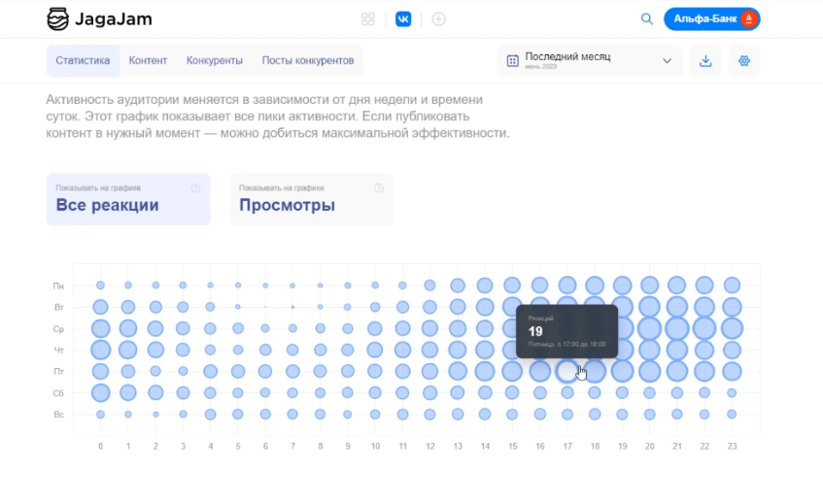Switch to the Статистика tab
Image resolution: width=823 pixels, height=504 pixels.
pos(83,61)
